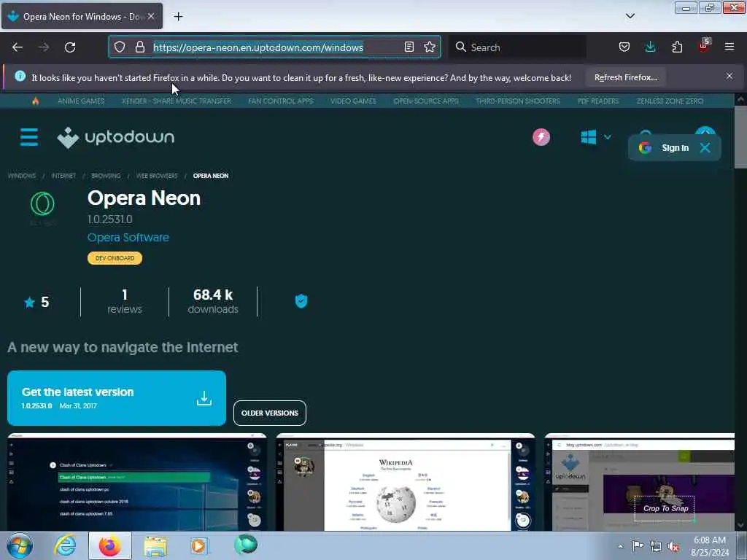
Task: Go to the Internet breadcrumb
Action: (63, 176)
